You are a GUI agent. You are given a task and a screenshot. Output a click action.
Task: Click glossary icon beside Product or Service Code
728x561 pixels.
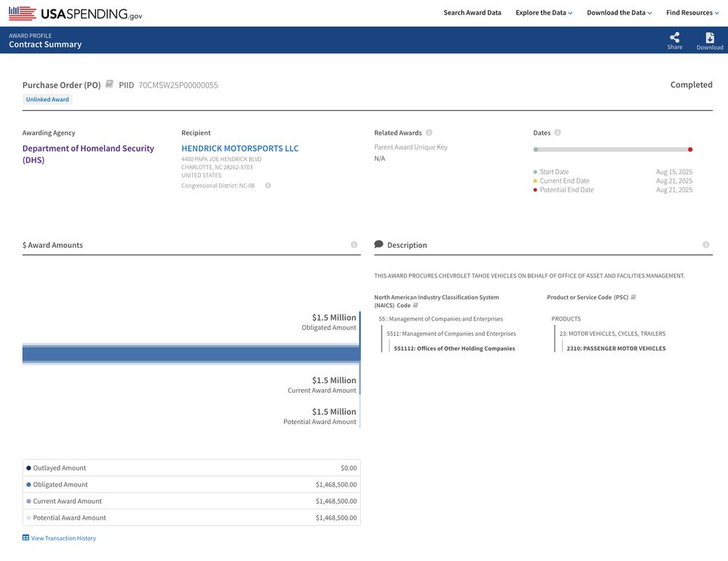point(633,297)
